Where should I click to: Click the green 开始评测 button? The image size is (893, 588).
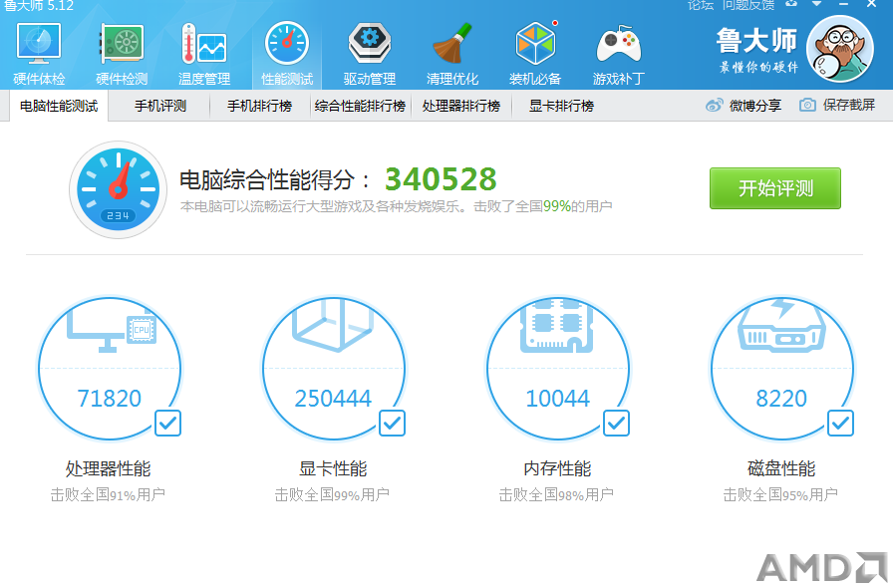[775, 188]
